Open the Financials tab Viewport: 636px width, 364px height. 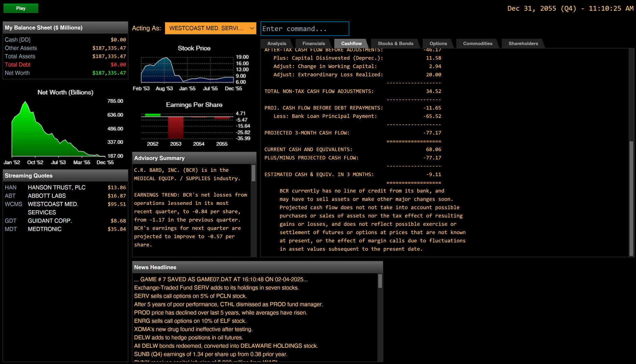[313, 43]
